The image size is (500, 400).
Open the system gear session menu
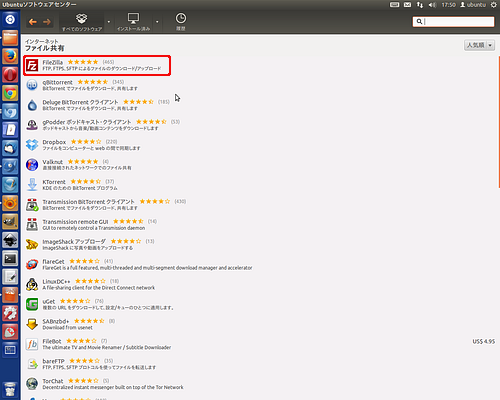(x=494, y=5)
